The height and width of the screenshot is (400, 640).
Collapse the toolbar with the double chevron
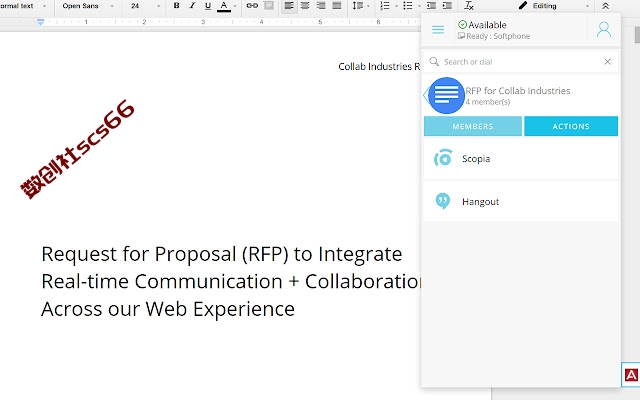point(606,6)
